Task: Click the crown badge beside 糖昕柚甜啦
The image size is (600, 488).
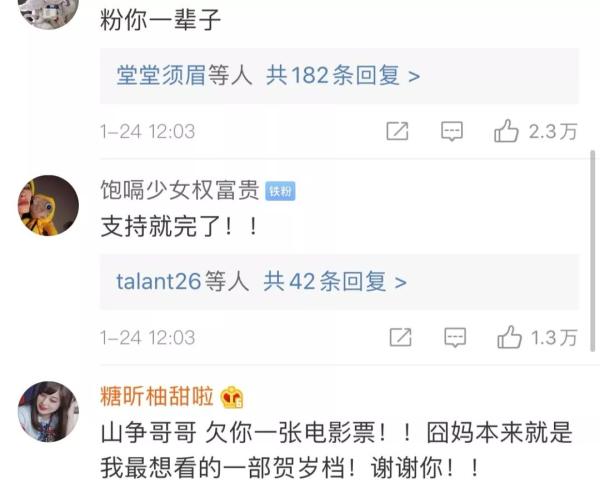Action: point(232,397)
